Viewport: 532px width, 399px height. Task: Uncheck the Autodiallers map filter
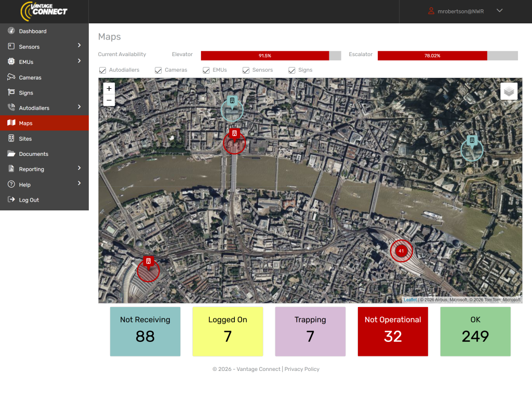(x=102, y=70)
